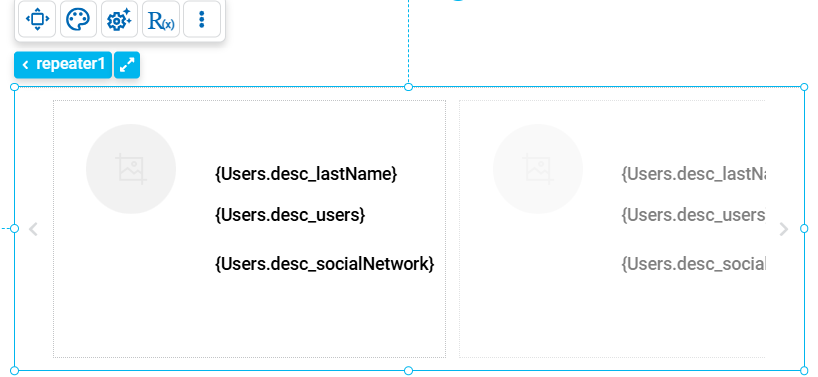Click the expand arrows icon beside repeater1

tap(127, 65)
